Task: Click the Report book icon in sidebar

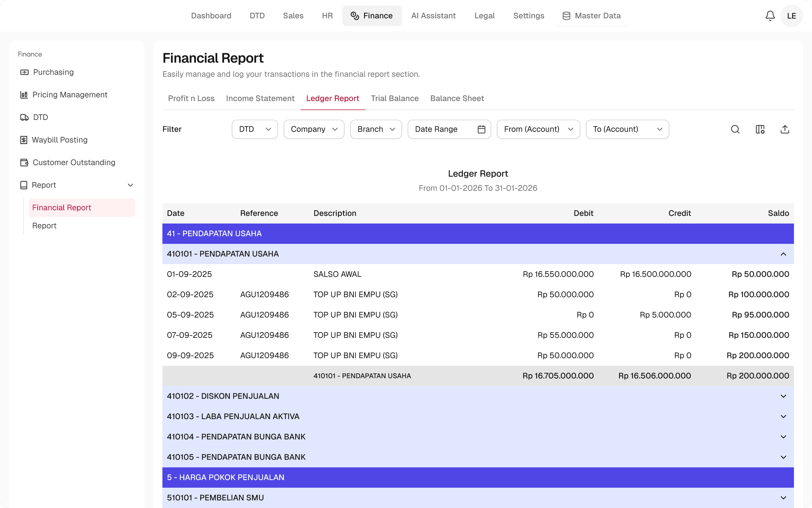Action: coord(23,185)
